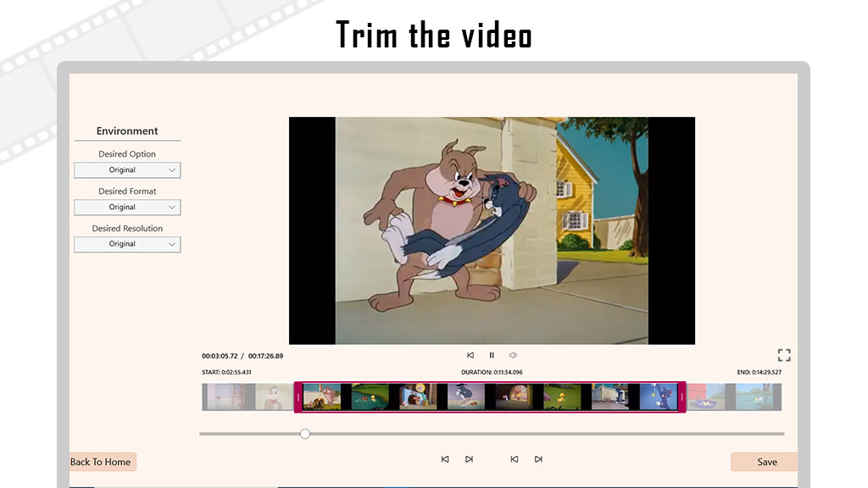Click the second step-back icon in the bottom row

pos(515,459)
